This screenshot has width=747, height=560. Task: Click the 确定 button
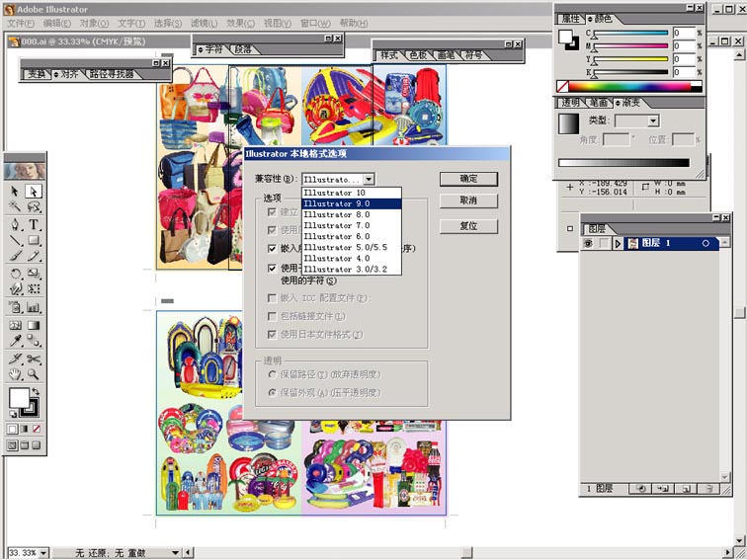[468, 179]
